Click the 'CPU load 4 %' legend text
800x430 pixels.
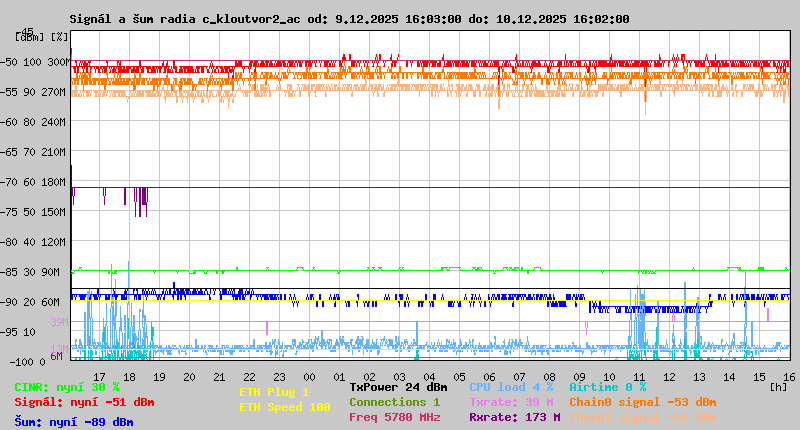(x=511, y=387)
